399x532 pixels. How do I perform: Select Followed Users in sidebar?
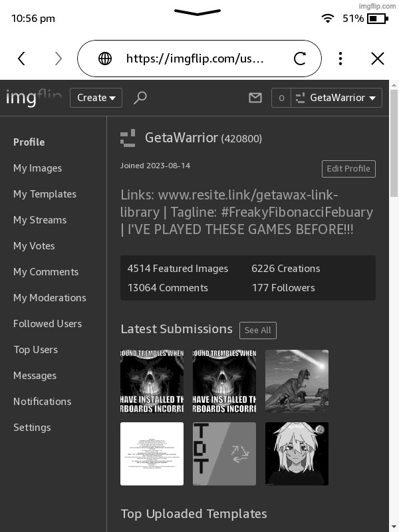click(x=47, y=324)
